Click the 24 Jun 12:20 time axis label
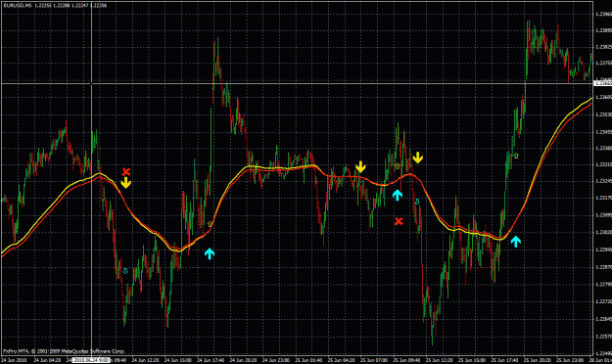Viewport: 612px width, 364px height. pos(145,360)
